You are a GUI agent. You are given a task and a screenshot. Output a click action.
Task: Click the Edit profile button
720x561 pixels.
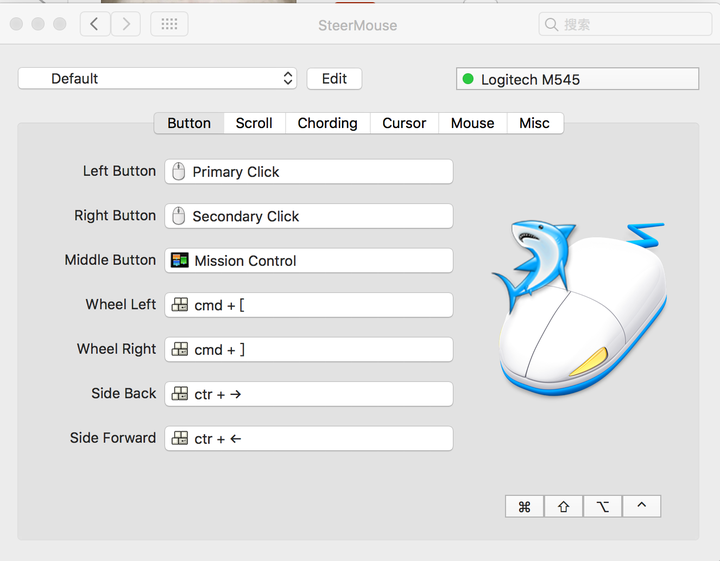[334, 79]
